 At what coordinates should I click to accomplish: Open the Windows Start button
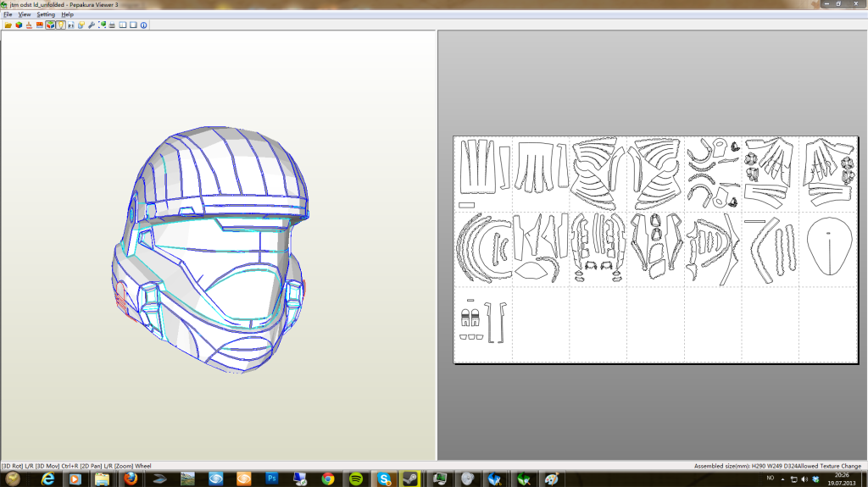12,479
